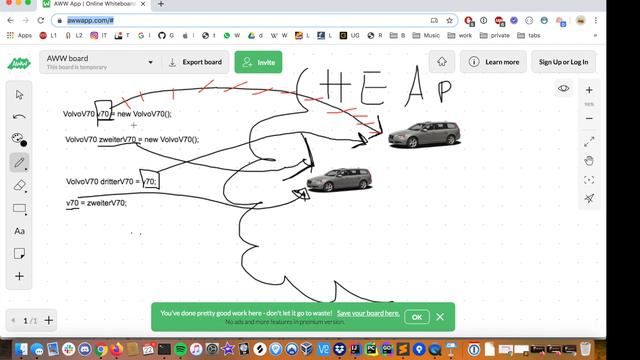Open Finder from the dock
Image resolution: width=640 pixels, height=360 pixels.
tap(21, 349)
